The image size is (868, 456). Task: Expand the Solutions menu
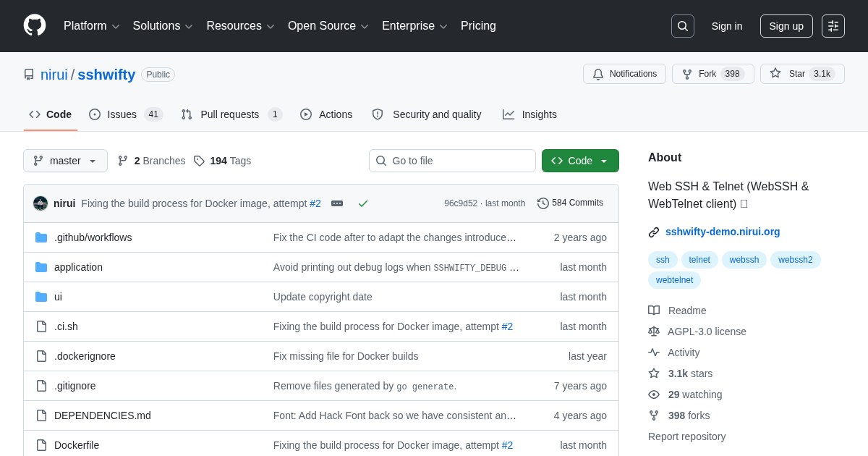[x=163, y=26]
